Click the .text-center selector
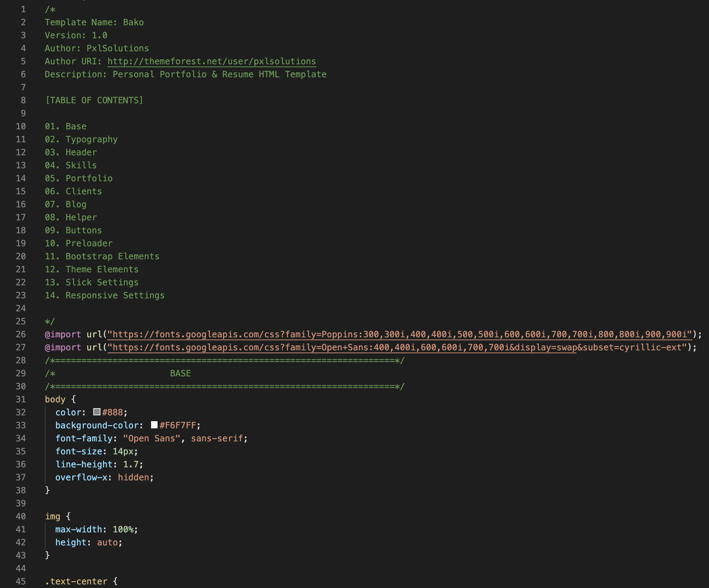The image size is (709, 588). click(76, 581)
